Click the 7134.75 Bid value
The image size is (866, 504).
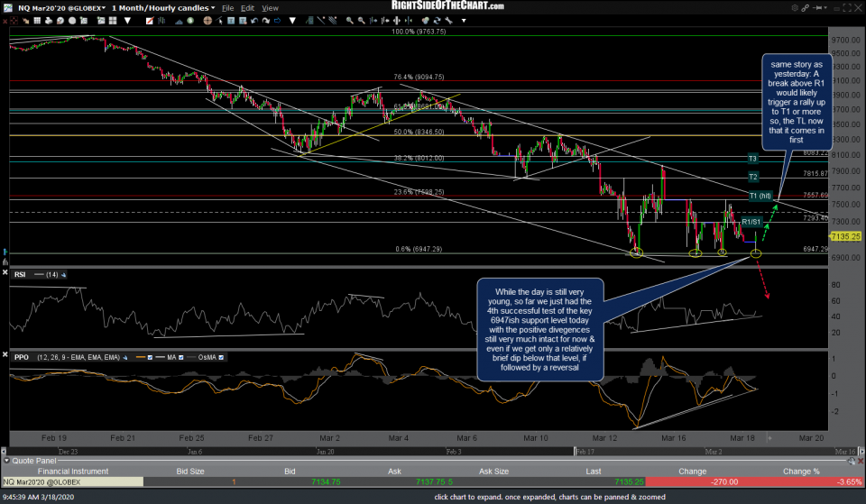click(x=326, y=482)
